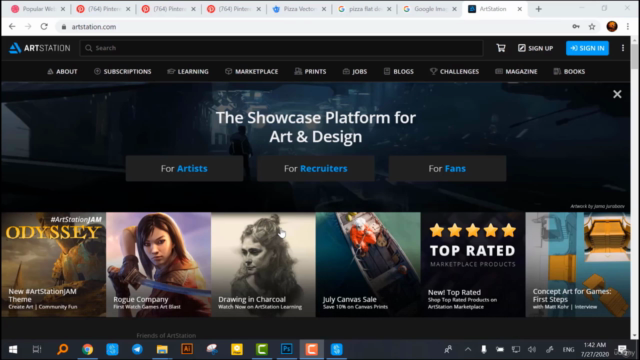Open the MAGAZINE menu item
Screen dimensions: 640x360
click(516, 71)
